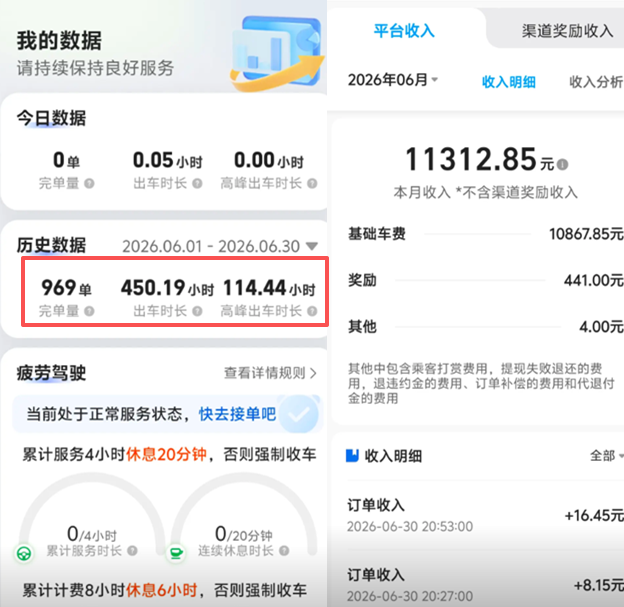Open history date range dropdown arrow

pos(312,246)
